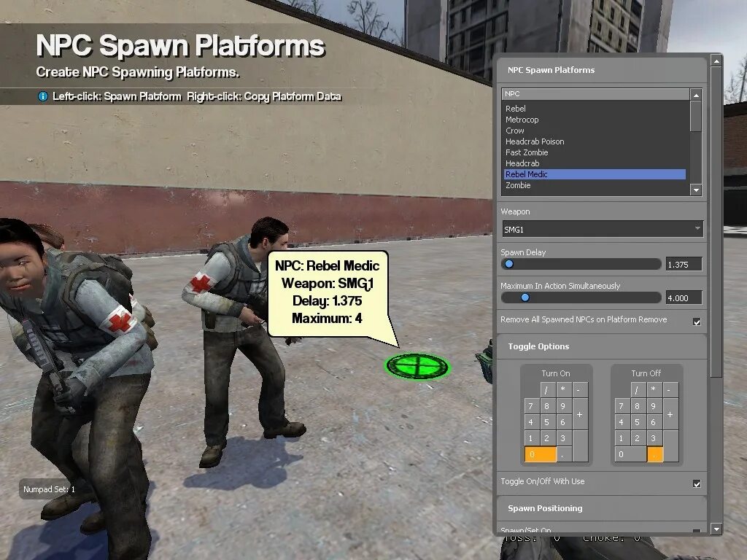This screenshot has height=560, width=747.
Task: Click the Maximum In Action Simultaneously slider knob
Action: (x=525, y=297)
